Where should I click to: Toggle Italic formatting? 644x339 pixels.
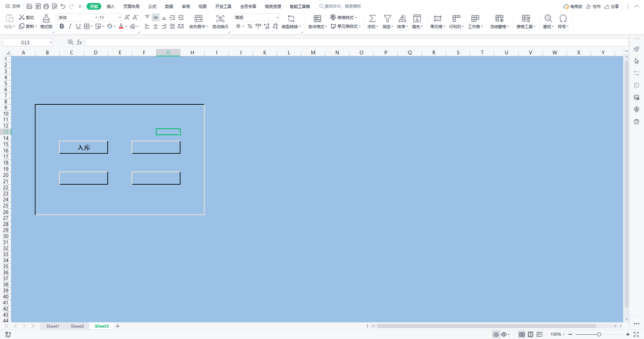pos(70,26)
